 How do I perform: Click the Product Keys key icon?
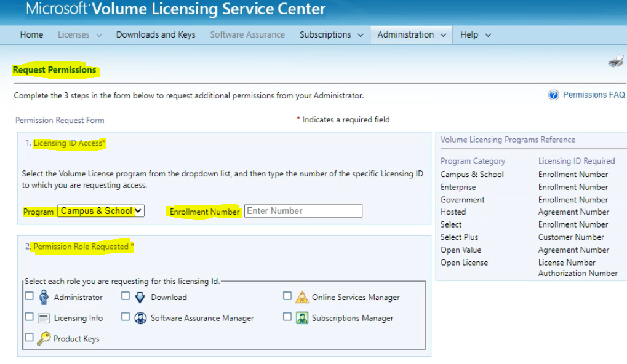coord(44,338)
